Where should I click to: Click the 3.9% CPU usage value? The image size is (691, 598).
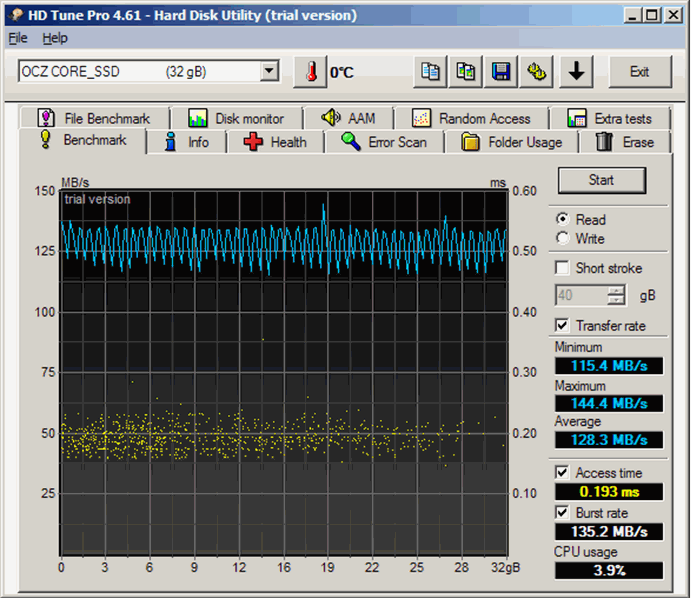tap(609, 570)
